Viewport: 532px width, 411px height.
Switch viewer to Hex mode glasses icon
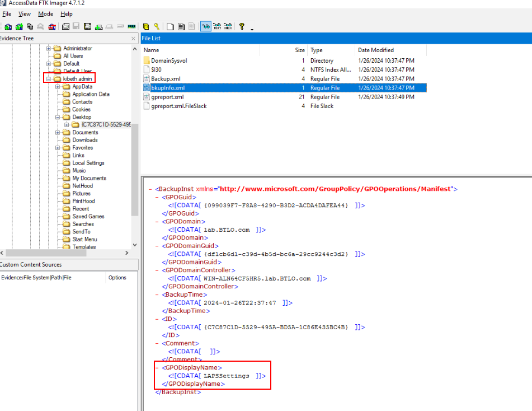228,26
